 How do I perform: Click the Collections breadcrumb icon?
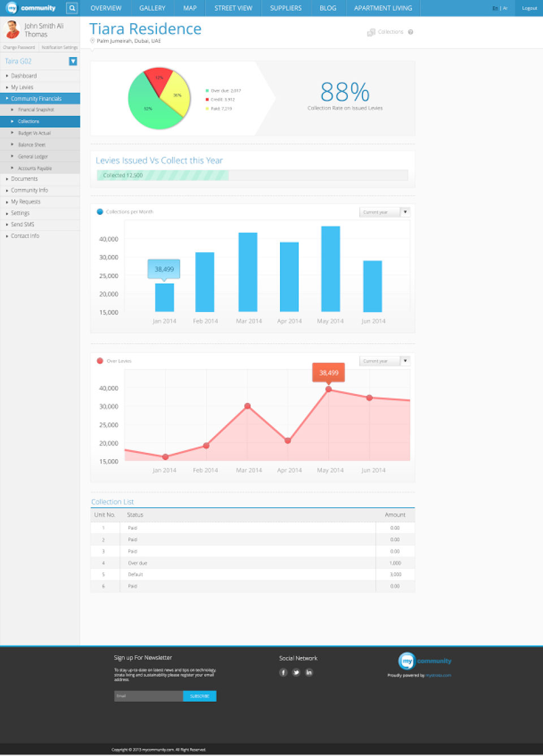click(x=371, y=32)
